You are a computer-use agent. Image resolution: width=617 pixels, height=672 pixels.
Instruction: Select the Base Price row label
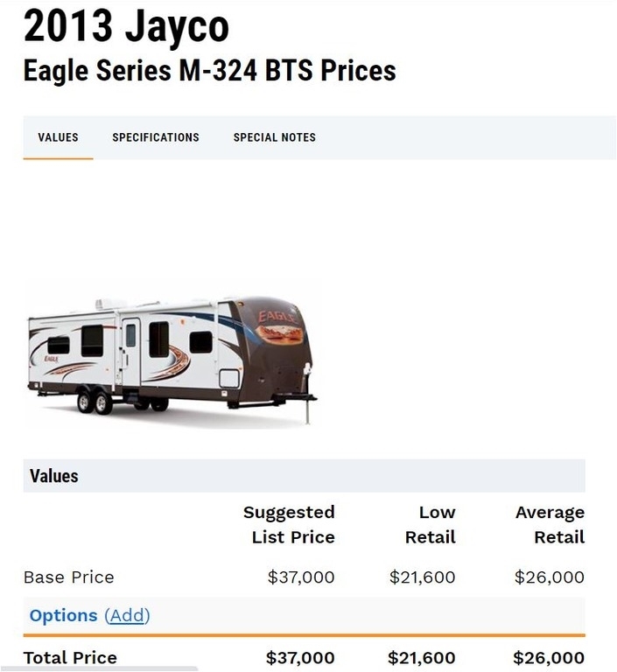[x=68, y=577]
